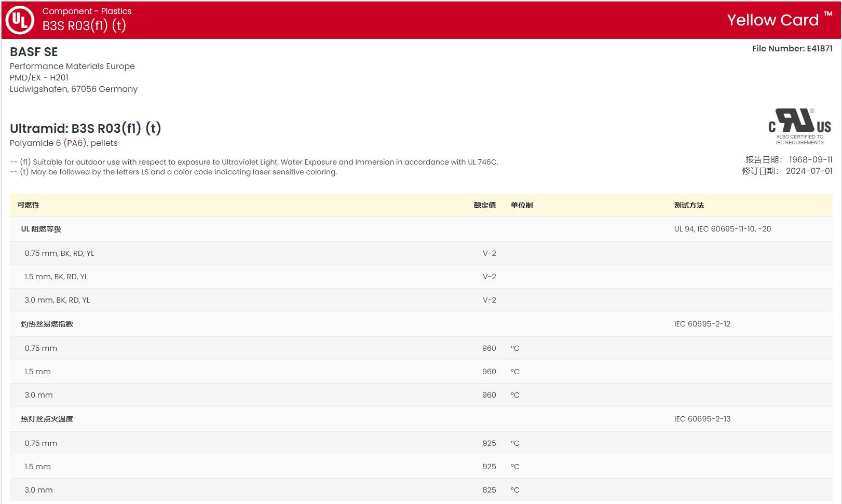
Task: Click the '1.5 mm, BK, RD, YL' row
Action: click(421, 277)
